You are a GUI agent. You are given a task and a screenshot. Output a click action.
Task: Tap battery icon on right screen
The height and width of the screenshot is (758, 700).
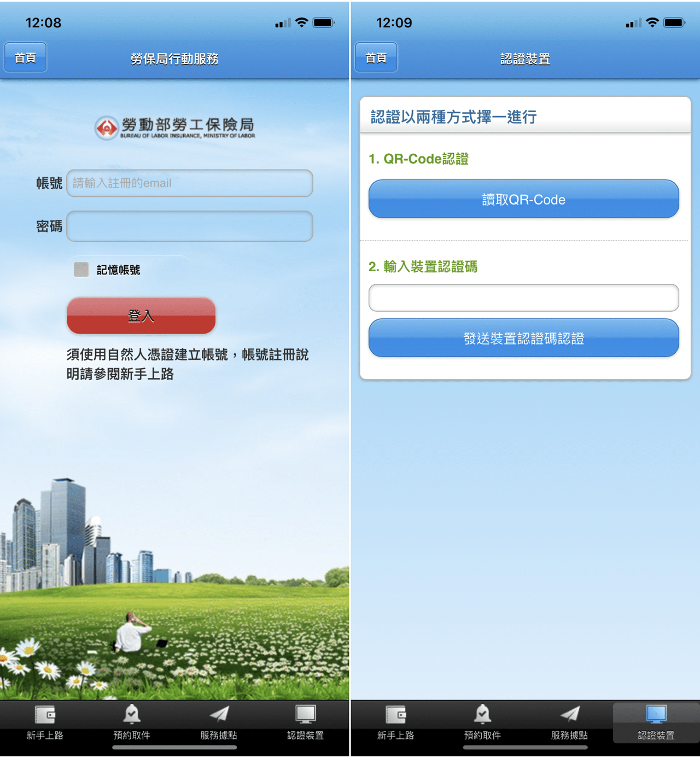[x=674, y=22]
